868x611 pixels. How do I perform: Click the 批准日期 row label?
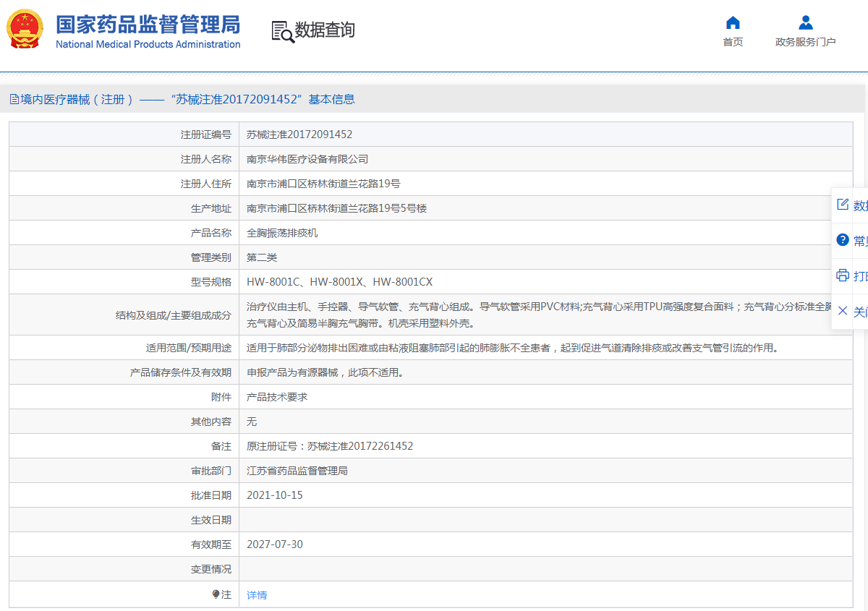click(x=211, y=495)
